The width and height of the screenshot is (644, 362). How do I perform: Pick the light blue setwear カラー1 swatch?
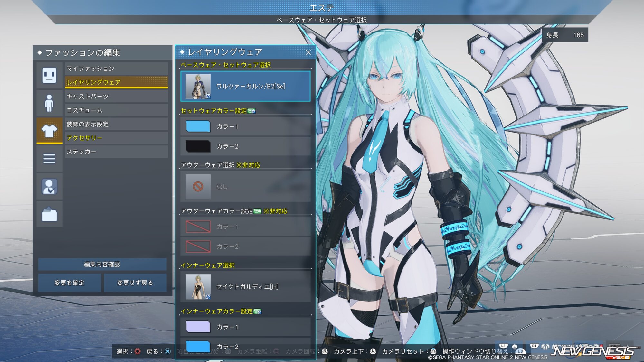198,126
